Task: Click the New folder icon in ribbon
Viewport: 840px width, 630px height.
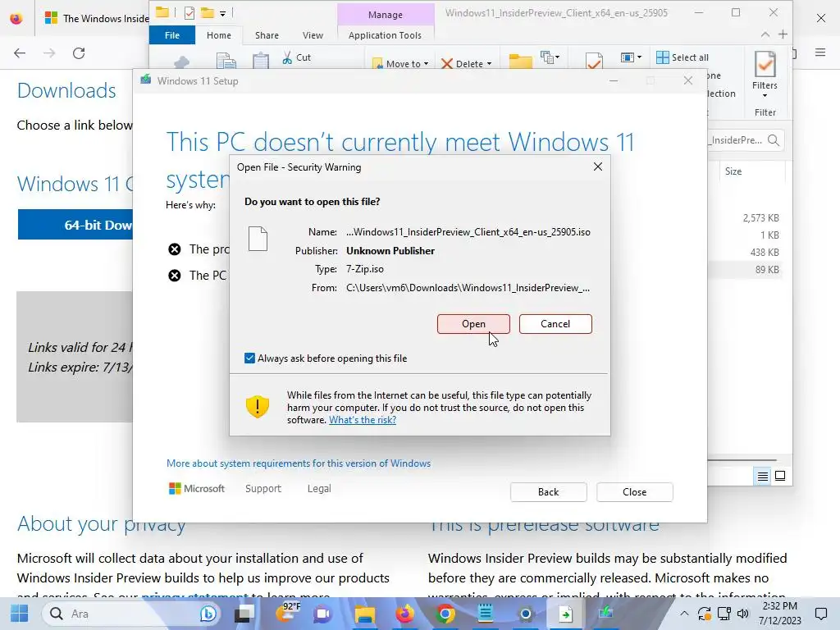Action: [520, 61]
